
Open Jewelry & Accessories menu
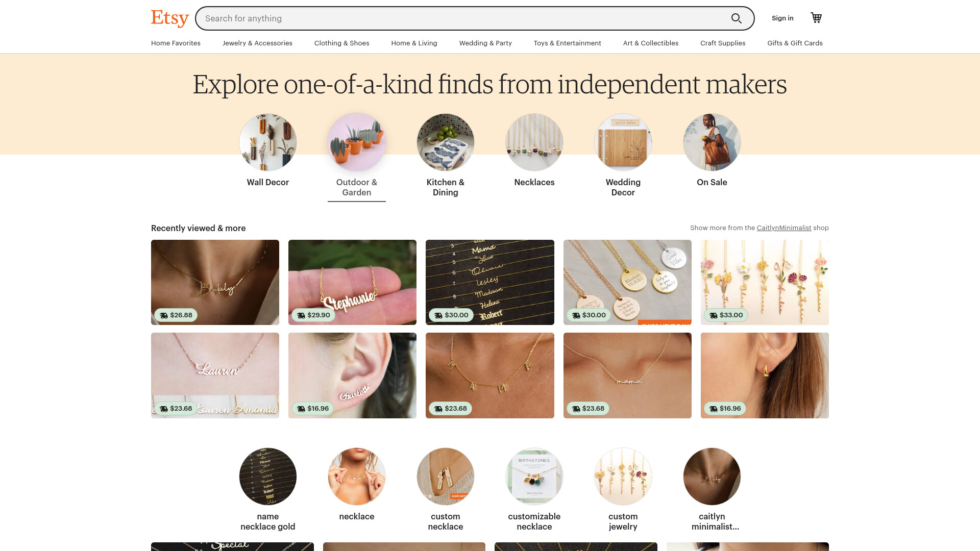pos(257,43)
